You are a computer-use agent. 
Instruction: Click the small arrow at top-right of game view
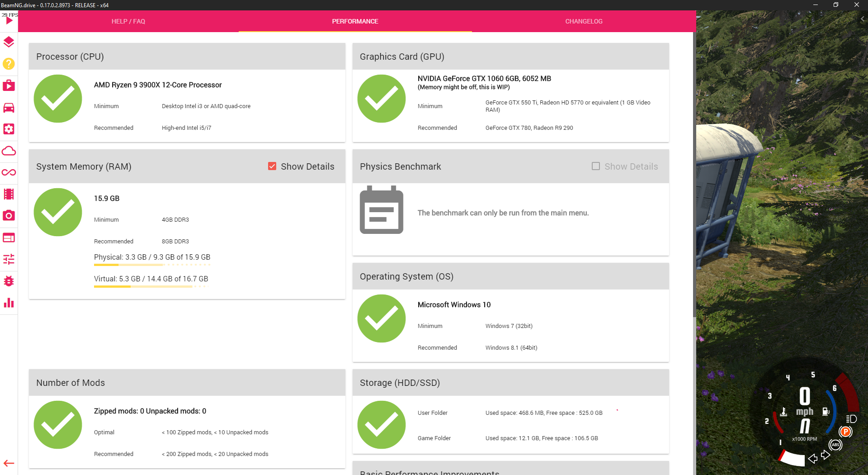point(863,19)
